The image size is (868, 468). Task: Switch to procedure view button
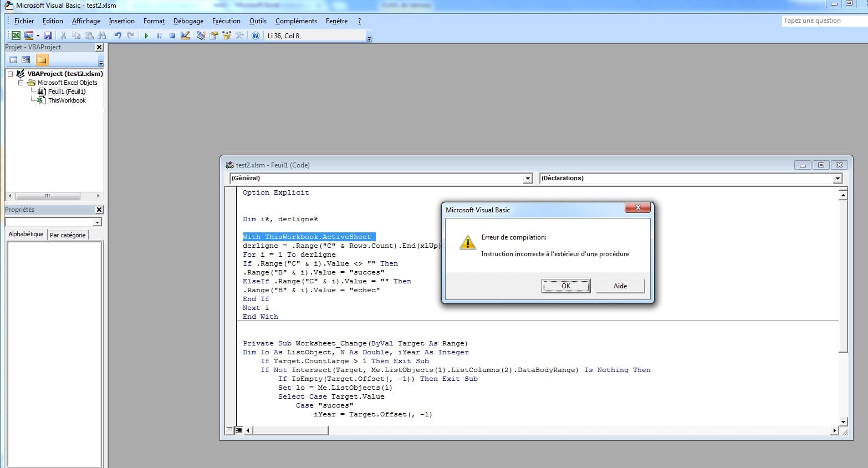click(230, 430)
